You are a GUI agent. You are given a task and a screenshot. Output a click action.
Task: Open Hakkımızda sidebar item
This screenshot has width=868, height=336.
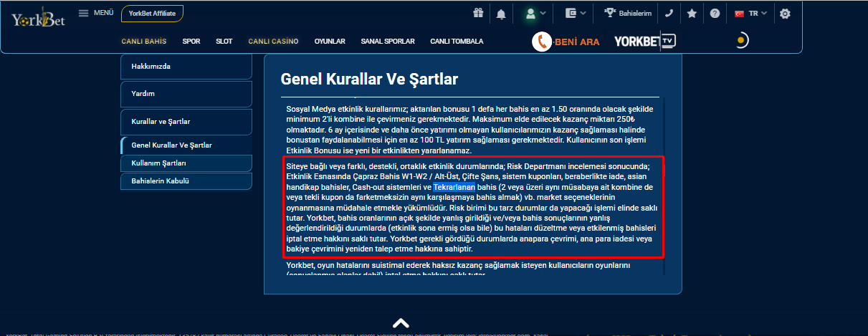pos(186,67)
